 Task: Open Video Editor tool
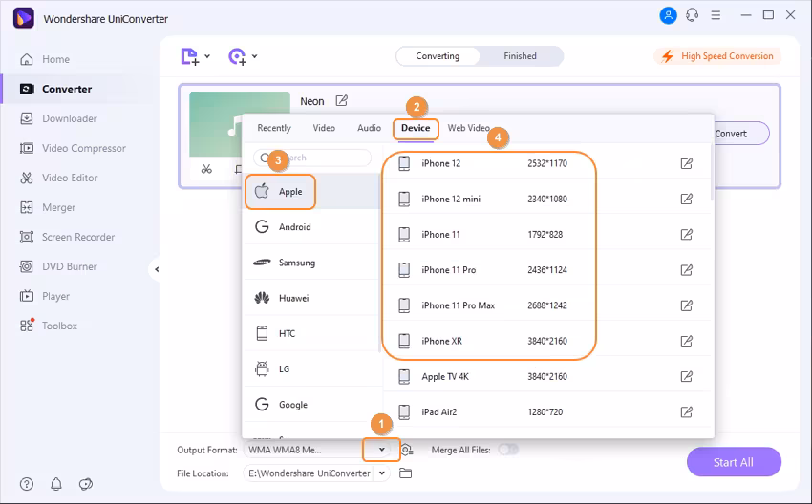(x=58, y=178)
